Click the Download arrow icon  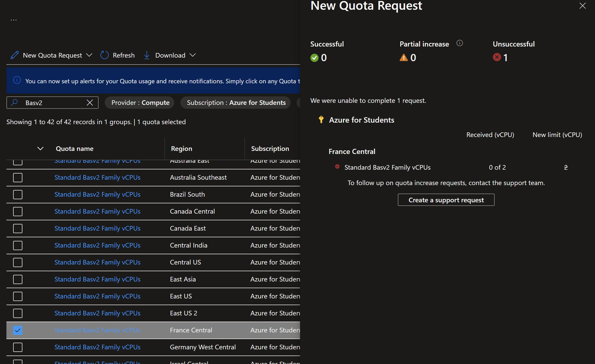point(147,55)
